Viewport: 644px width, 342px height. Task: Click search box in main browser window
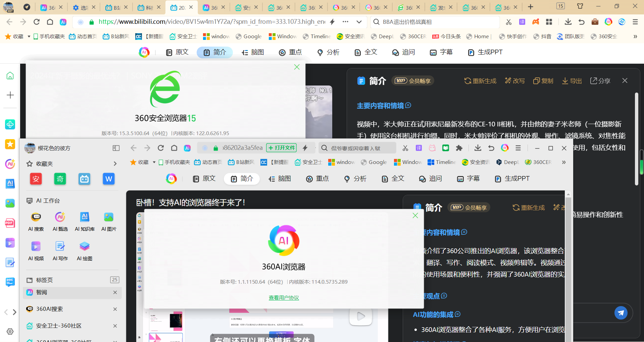[435, 22]
